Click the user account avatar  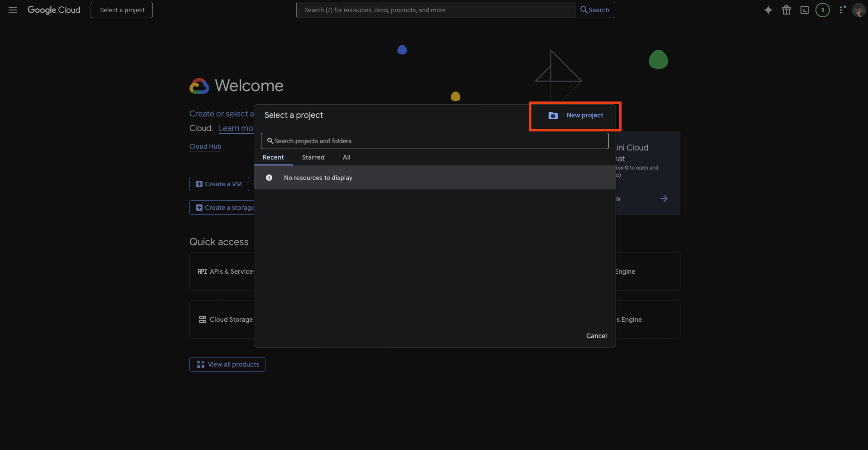pos(858,10)
